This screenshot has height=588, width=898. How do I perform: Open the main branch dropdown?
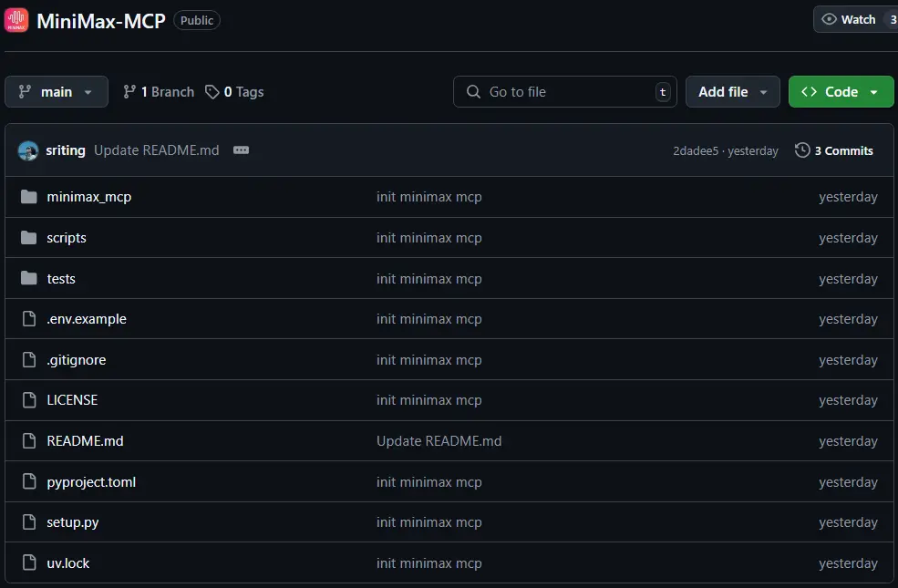pyautogui.click(x=57, y=92)
